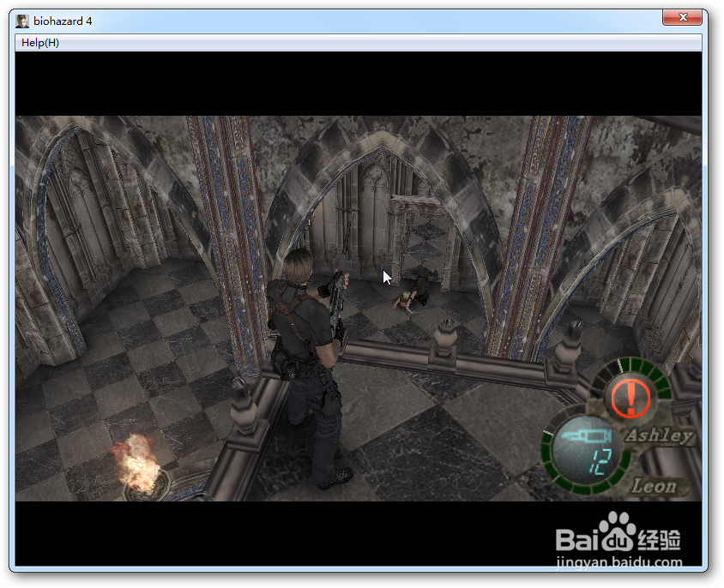Click the biohazard 4 window title text
724x588 pixels.
click(x=63, y=21)
